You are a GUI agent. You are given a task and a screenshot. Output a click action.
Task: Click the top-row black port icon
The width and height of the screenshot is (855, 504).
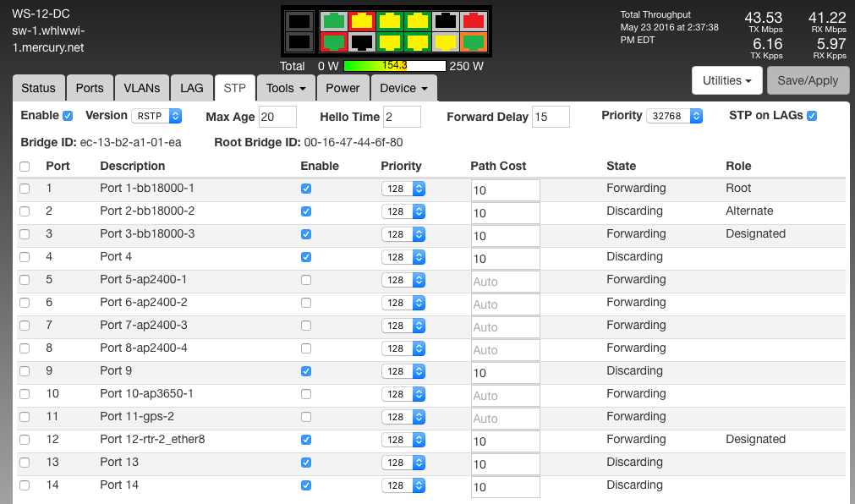(x=446, y=21)
